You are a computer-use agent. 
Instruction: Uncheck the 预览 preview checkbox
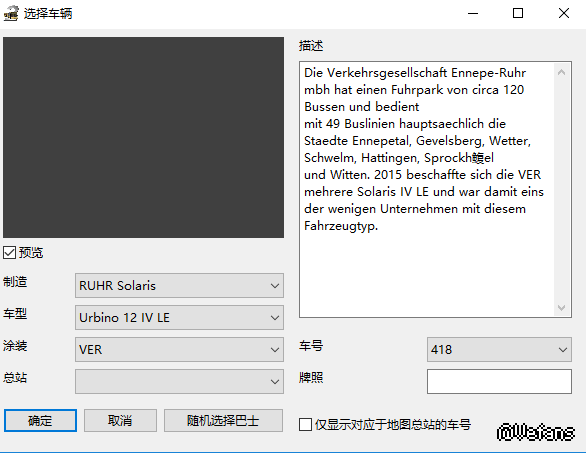pyautogui.click(x=9, y=253)
